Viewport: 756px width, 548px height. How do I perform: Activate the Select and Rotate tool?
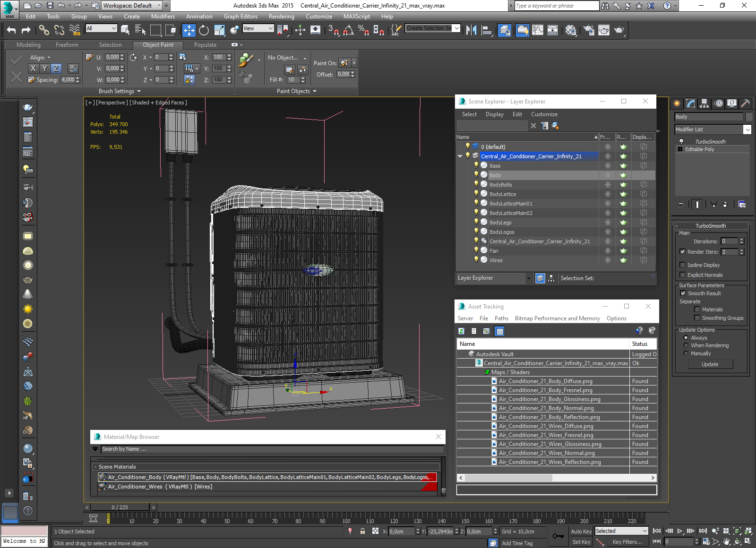204,30
